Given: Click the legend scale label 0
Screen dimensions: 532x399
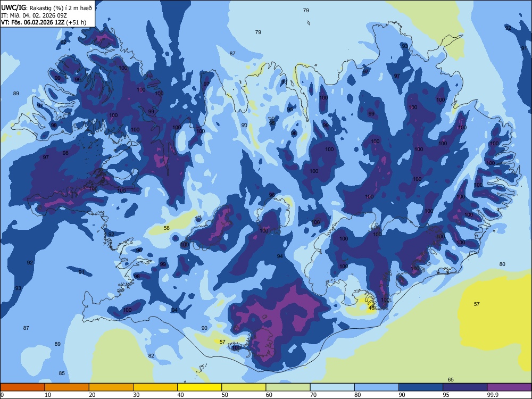Looking at the screenshot, I should (x=2, y=395).
